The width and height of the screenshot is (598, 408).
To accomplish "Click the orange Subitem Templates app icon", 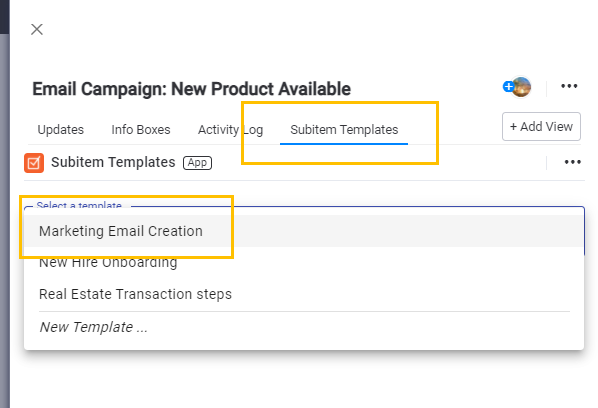I will coord(34,163).
